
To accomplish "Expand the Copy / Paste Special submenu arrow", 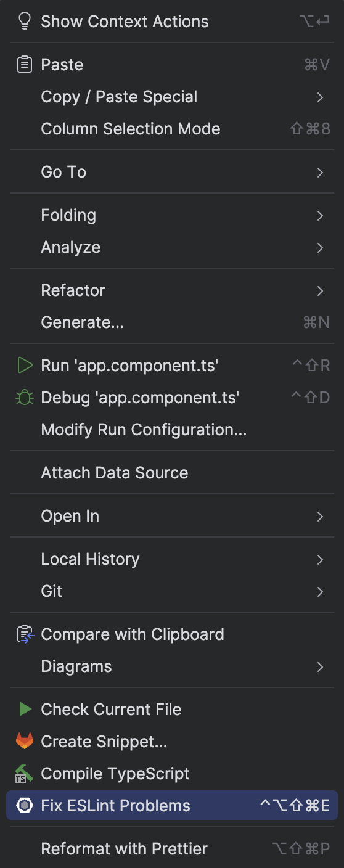I will (320, 97).
